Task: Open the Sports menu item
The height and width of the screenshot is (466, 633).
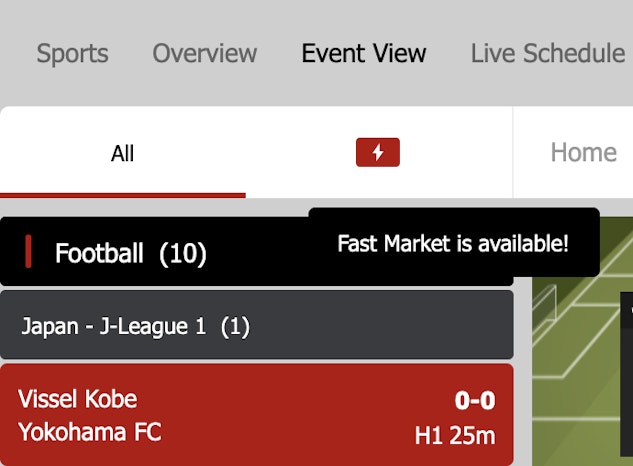Action: tap(72, 53)
